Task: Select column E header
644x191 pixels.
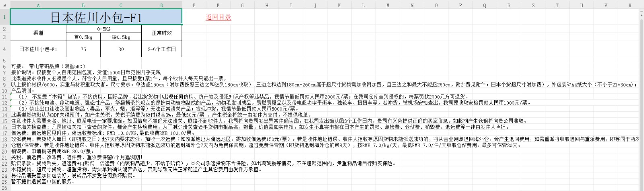Action: [194, 5]
